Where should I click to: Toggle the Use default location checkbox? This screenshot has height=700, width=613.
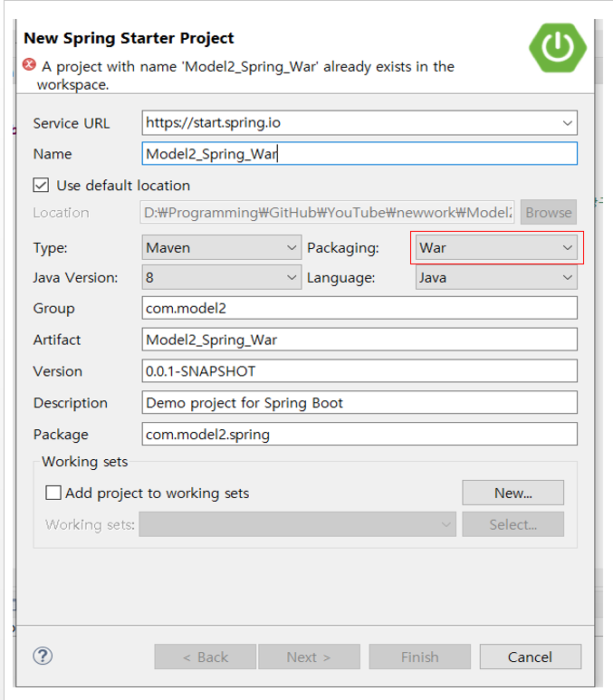41,185
